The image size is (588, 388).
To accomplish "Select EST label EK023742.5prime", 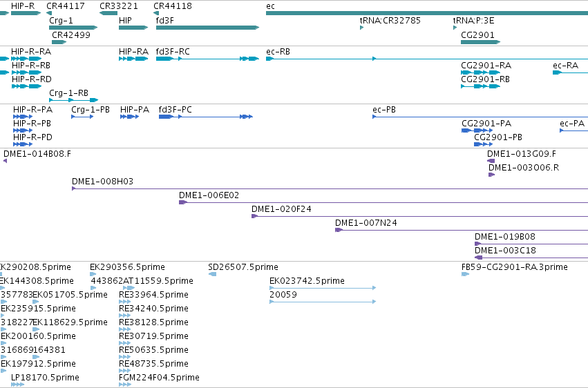I will click(307, 281).
